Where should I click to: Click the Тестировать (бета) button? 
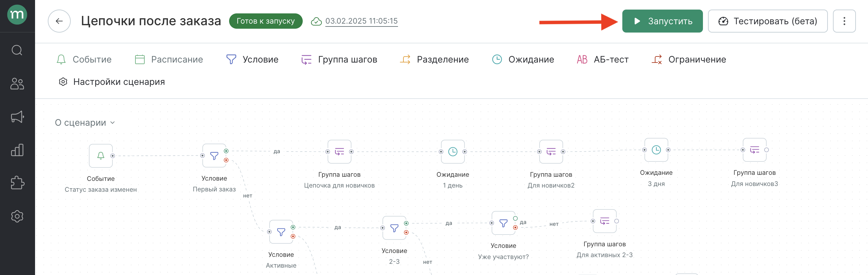point(768,21)
